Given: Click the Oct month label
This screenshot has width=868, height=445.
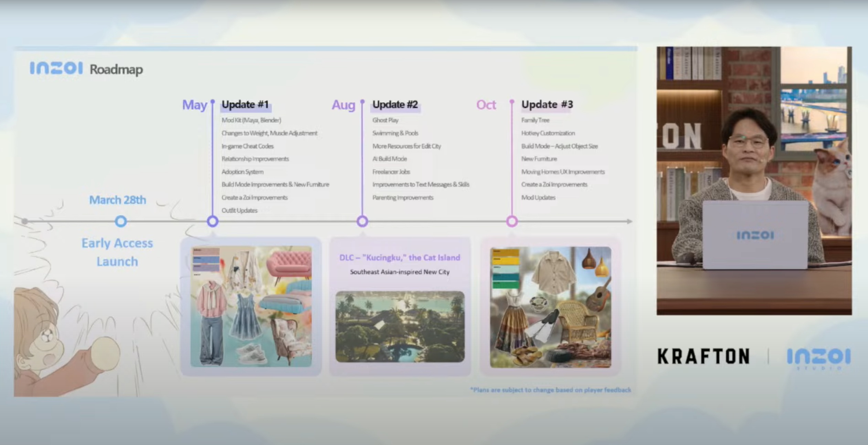Looking at the screenshot, I should pyautogui.click(x=486, y=105).
